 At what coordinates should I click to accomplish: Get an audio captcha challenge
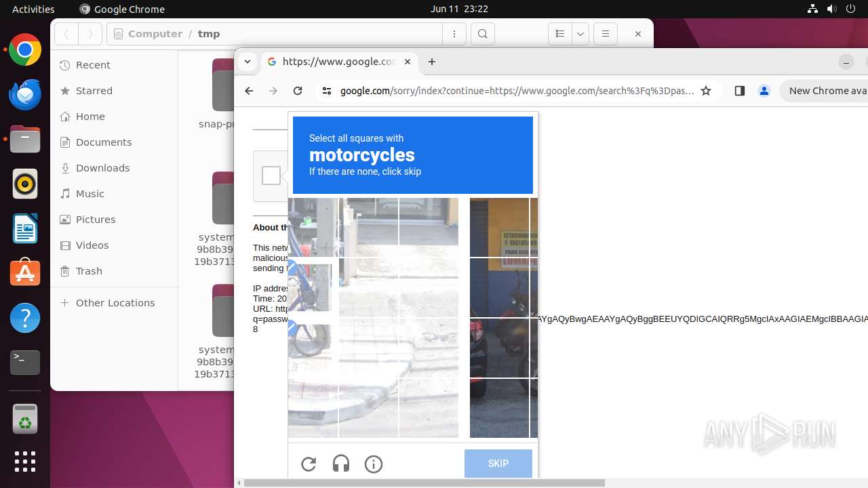[341, 464]
